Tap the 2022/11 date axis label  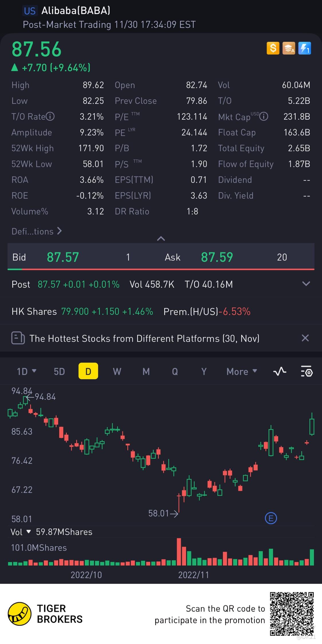[x=193, y=575]
